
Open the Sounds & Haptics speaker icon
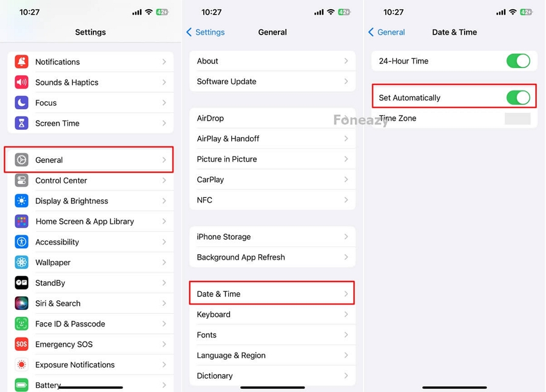[22, 83]
